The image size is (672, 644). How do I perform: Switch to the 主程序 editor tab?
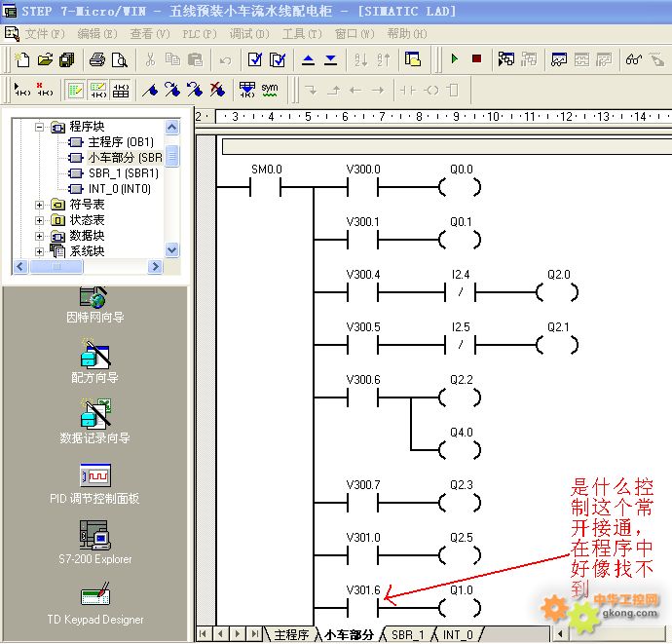pyautogui.click(x=291, y=634)
